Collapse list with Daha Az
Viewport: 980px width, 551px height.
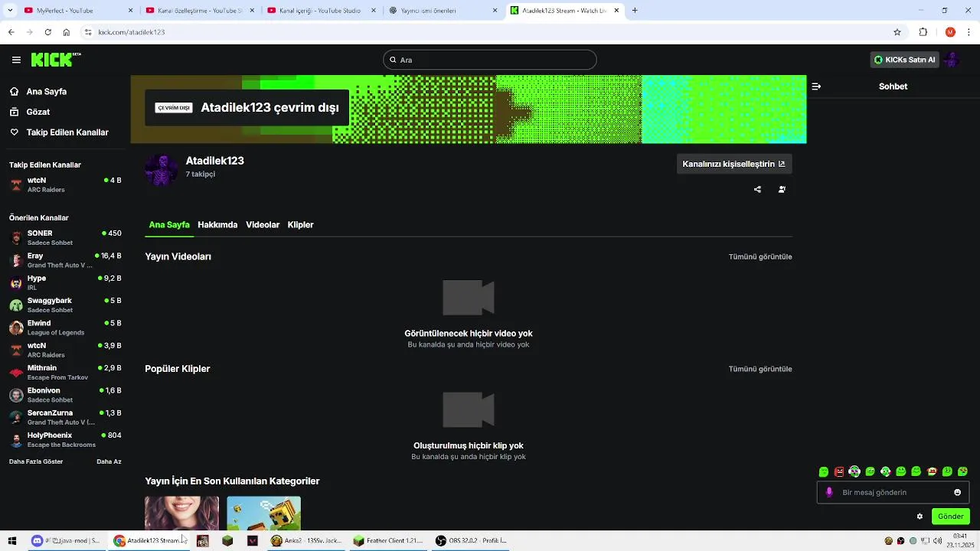click(x=109, y=461)
